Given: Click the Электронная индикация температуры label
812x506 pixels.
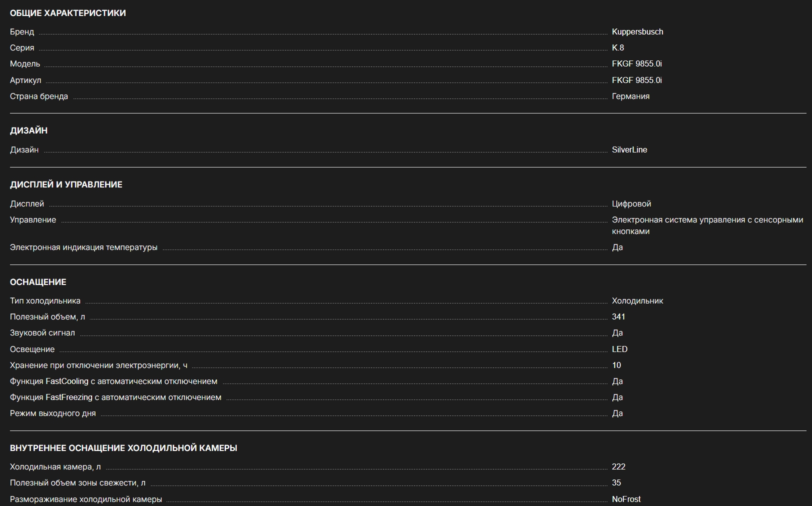Looking at the screenshot, I should 84,247.
